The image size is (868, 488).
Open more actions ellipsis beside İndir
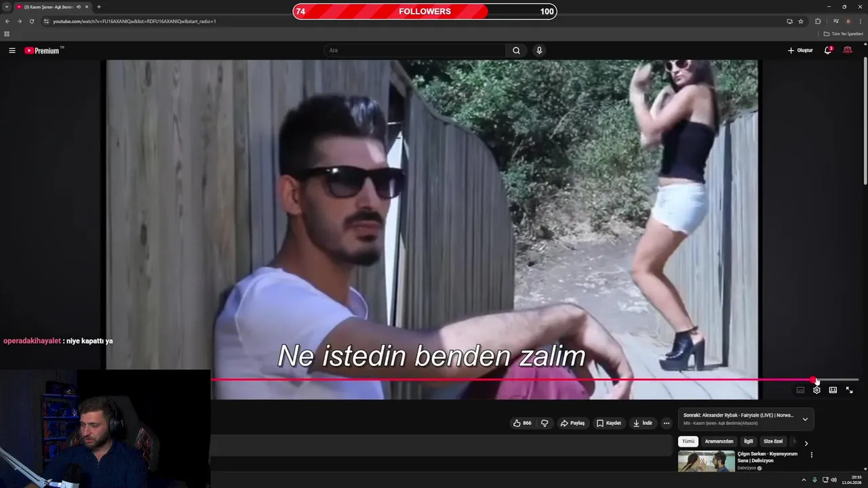point(667,423)
